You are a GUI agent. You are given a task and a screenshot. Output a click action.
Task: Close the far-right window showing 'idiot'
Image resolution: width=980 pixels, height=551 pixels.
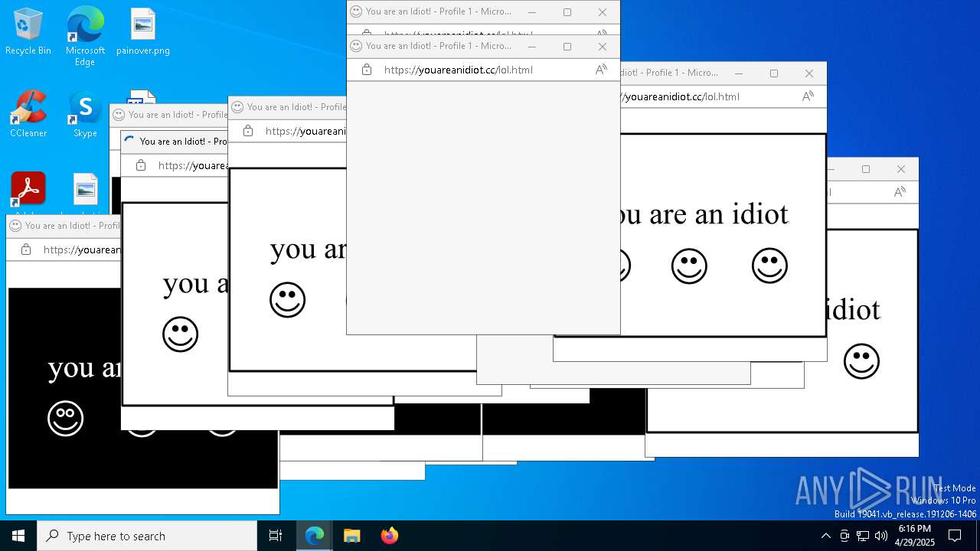[x=901, y=169]
